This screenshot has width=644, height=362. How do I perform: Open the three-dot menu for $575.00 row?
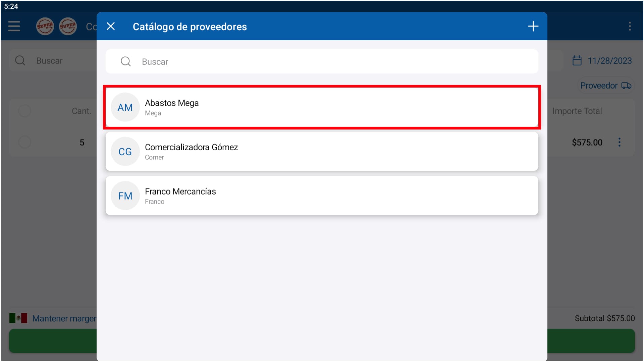(619, 142)
